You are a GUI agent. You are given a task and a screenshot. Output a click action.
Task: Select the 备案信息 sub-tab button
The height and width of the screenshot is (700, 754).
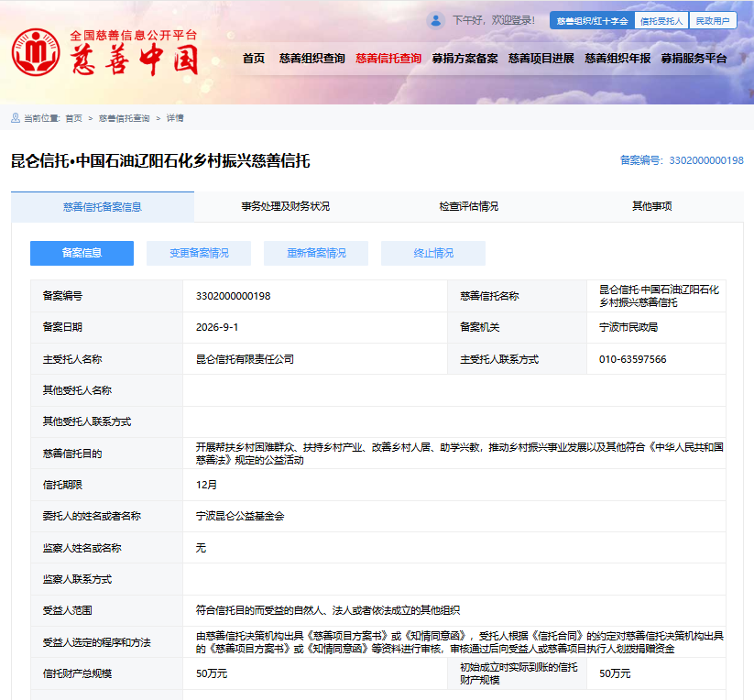pyautogui.click(x=82, y=253)
